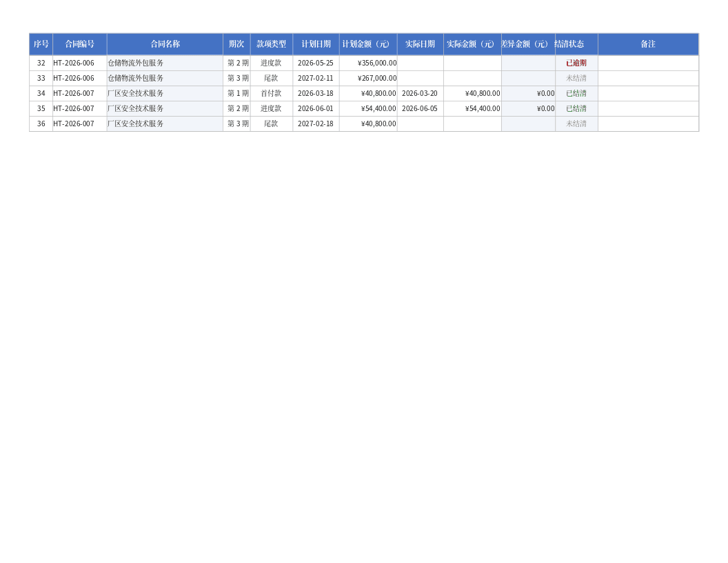Select the 合同名称 column header
Image resolution: width=728 pixels, height=563 pixels.
165,44
